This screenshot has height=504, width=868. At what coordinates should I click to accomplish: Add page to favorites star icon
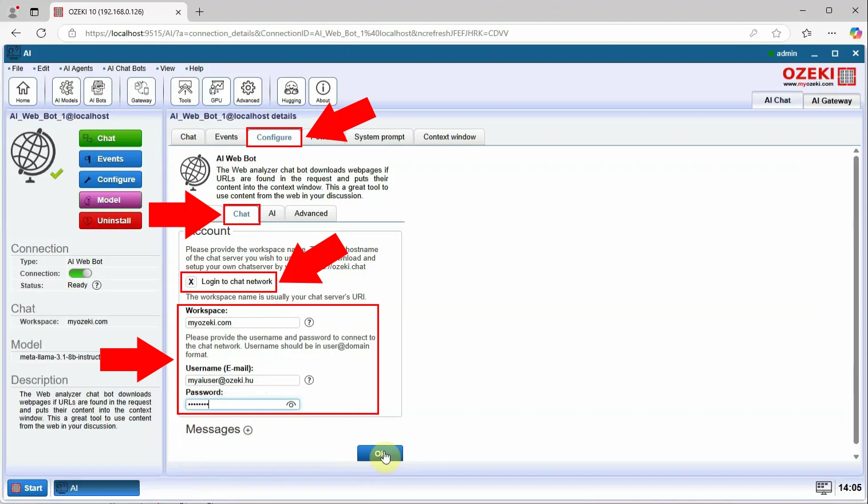point(776,33)
